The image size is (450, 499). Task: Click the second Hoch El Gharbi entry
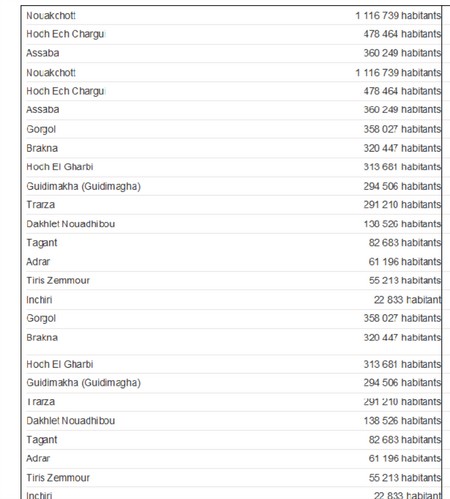click(60, 364)
